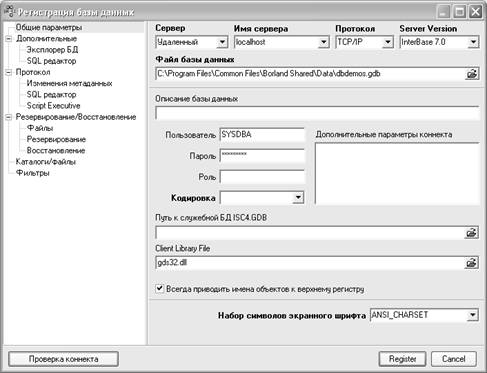Open the Протокол TCP/IP dropdown
The height and width of the screenshot is (373, 487).
(388, 42)
